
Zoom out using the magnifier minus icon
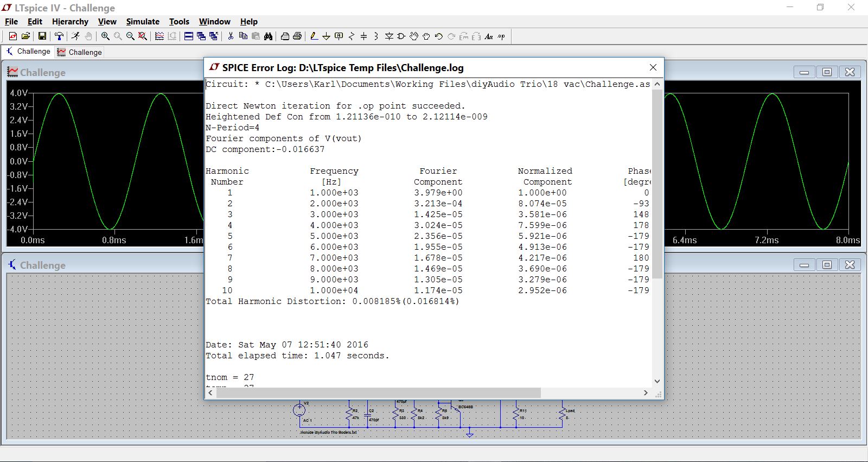130,36
